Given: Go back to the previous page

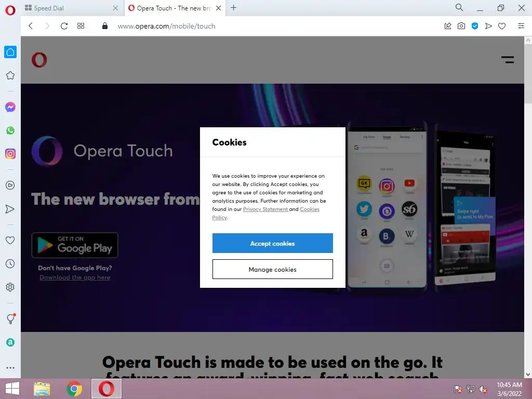Looking at the screenshot, I should click(x=31, y=26).
